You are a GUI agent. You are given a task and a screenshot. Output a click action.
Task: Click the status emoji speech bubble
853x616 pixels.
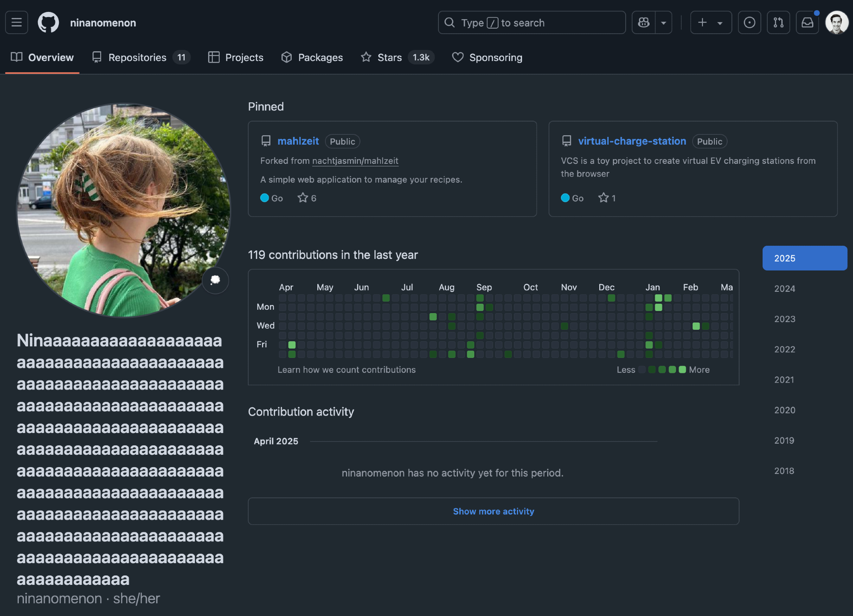coord(215,280)
